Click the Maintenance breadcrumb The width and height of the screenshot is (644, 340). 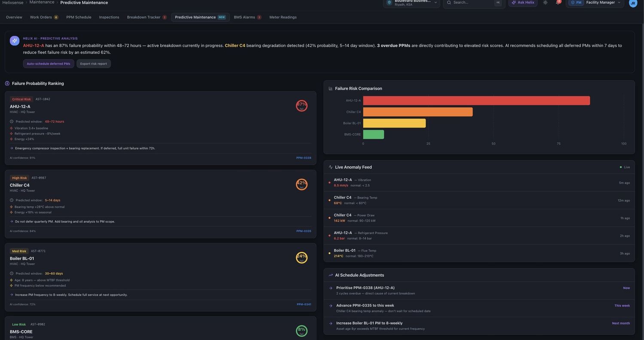pos(42,2)
